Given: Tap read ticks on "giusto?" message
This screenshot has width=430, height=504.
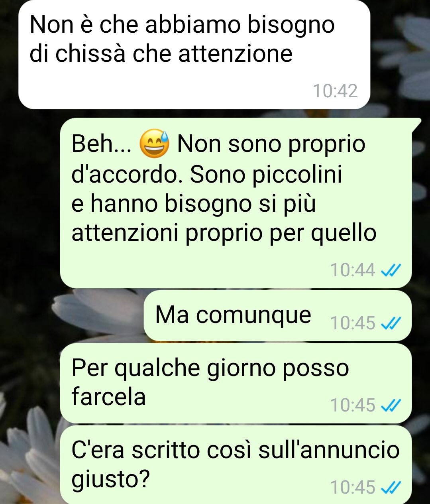Looking at the screenshot, I should [391, 488].
